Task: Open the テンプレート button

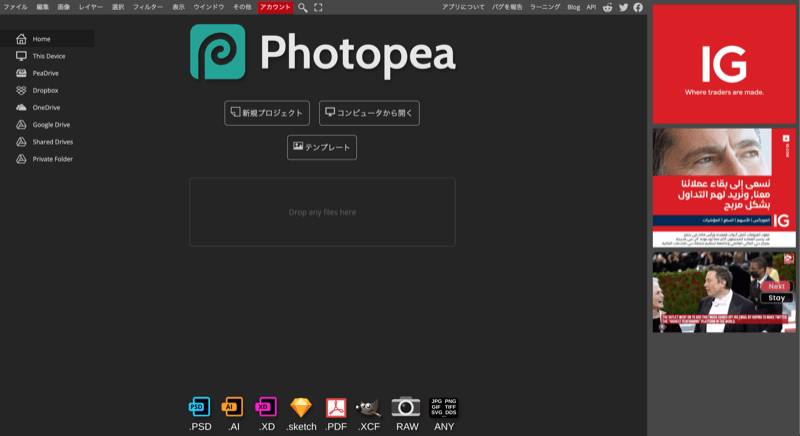Action: coord(322,147)
